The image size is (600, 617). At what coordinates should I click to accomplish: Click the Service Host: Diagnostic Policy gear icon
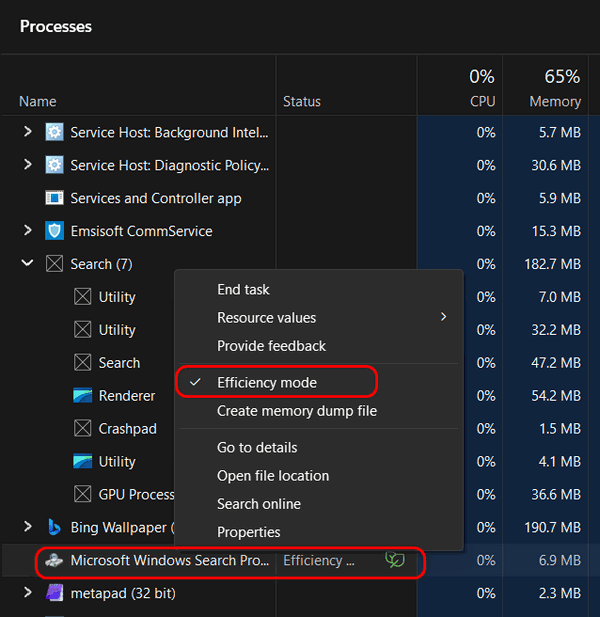[x=54, y=165]
